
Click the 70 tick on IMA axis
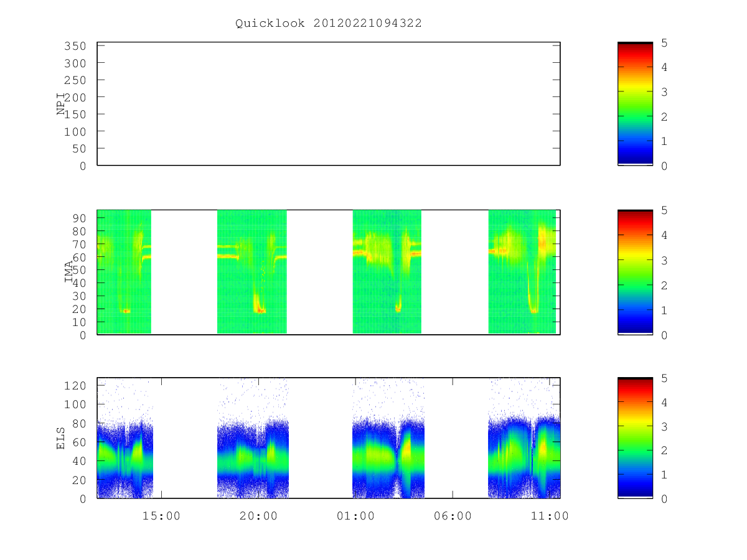click(x=79, y=244)
